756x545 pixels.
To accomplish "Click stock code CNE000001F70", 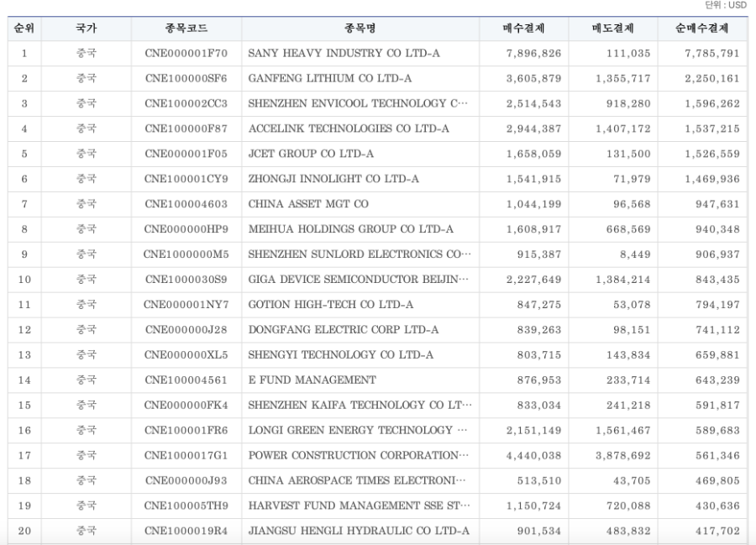I will (x=186, y=53).
